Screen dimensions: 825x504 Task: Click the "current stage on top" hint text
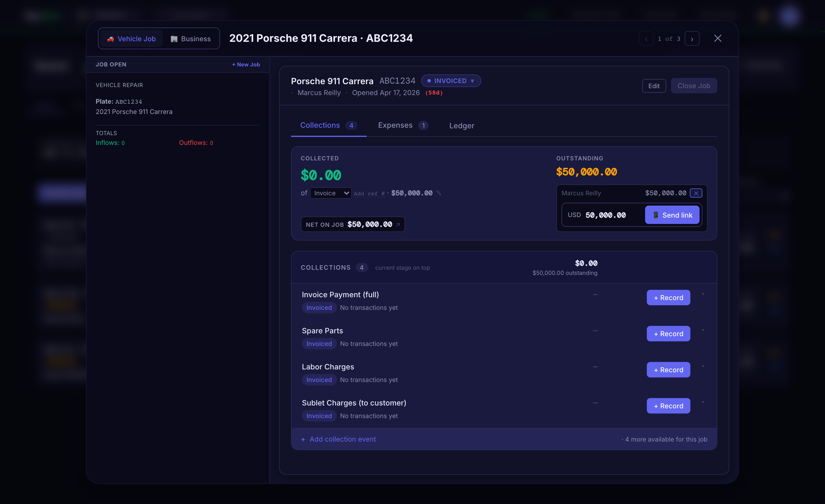[402, 268]
